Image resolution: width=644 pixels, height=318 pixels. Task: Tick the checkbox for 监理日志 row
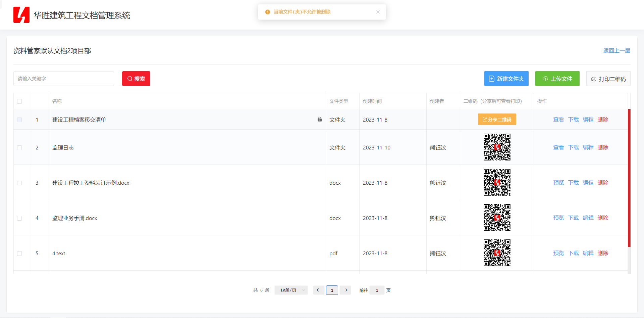[x=19, y=148]
